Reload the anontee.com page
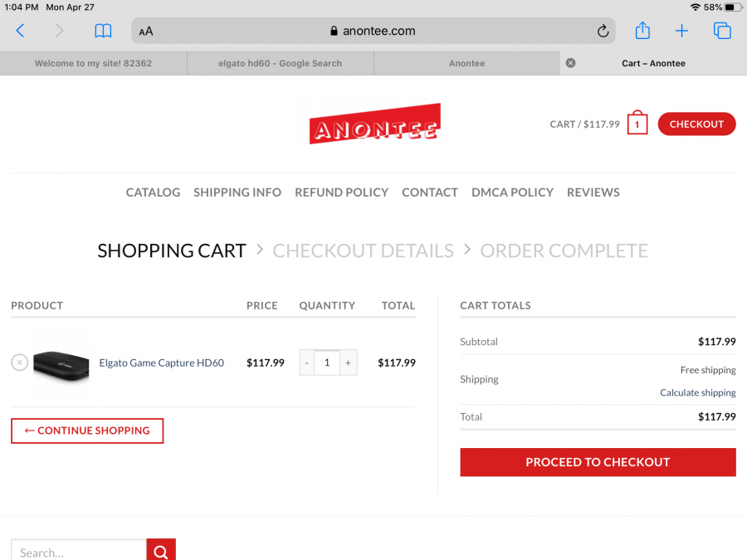This screenshot has height=560, width=747. pyautogui.click(x=603, y=31)
